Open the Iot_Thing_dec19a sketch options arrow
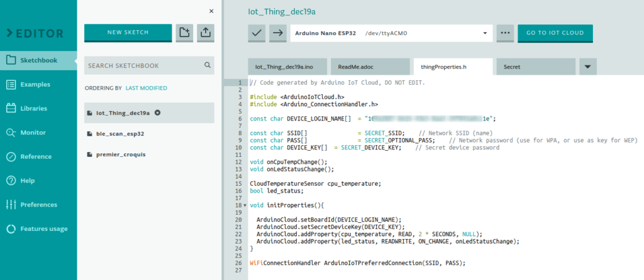Screen dimensions: 644x280 pyautogui.click(x=157, y=113)
